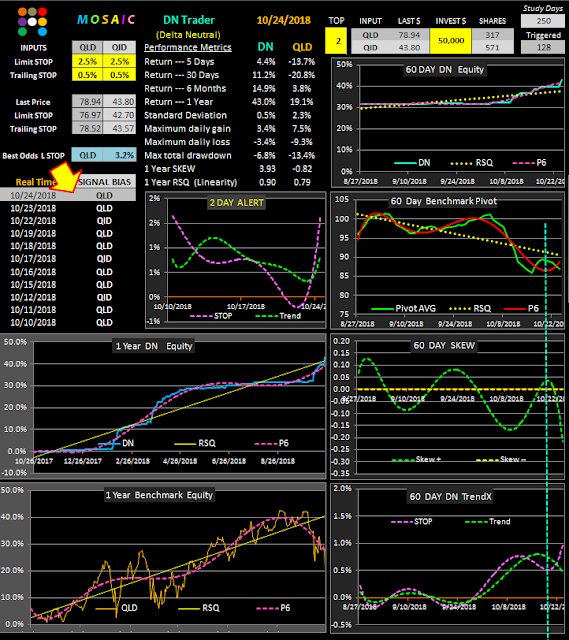The height and width of the screenshot is (640, 569).
Task: Select the 60 Day Benchmark Pivot chart title
Action: click(444, 201)
